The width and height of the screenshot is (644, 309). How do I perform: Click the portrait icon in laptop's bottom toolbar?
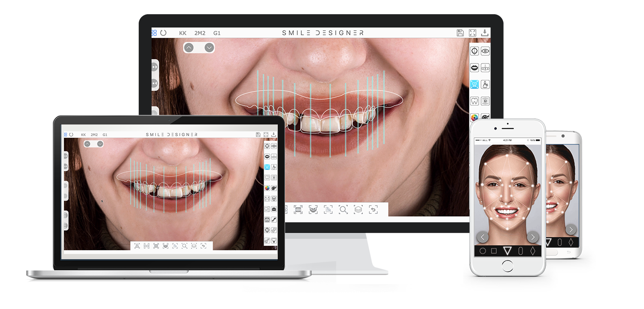coord(137,246)
